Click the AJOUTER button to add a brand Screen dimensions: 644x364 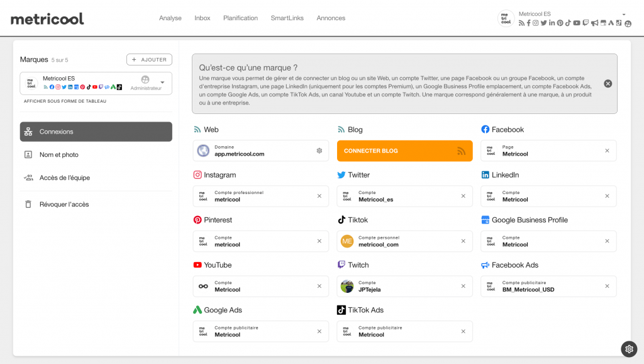pyautogui.click(x=149, y=60)
